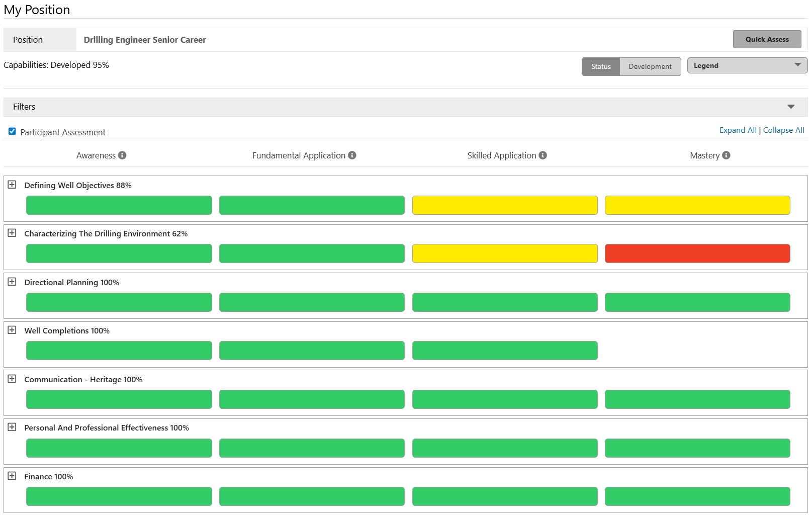Click Directional Planning Awareness green bar
Viewport: 812px width, 515px height.
[x=119, y=302]
